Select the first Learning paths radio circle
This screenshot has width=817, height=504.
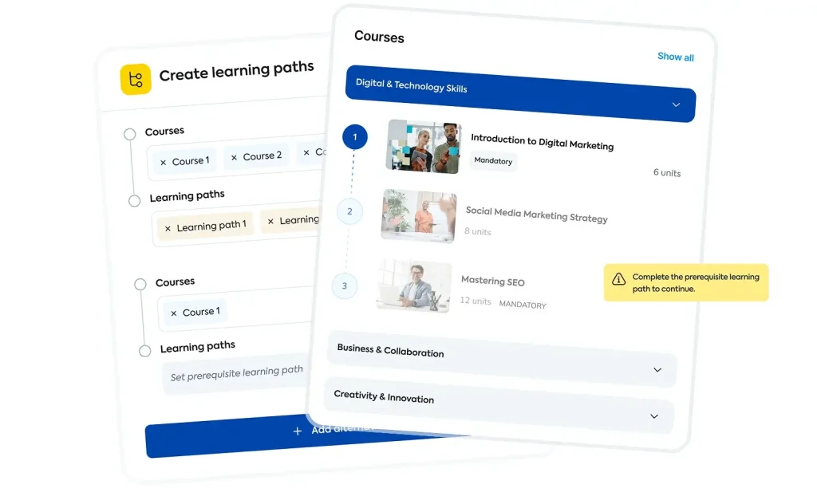(134, 201)
